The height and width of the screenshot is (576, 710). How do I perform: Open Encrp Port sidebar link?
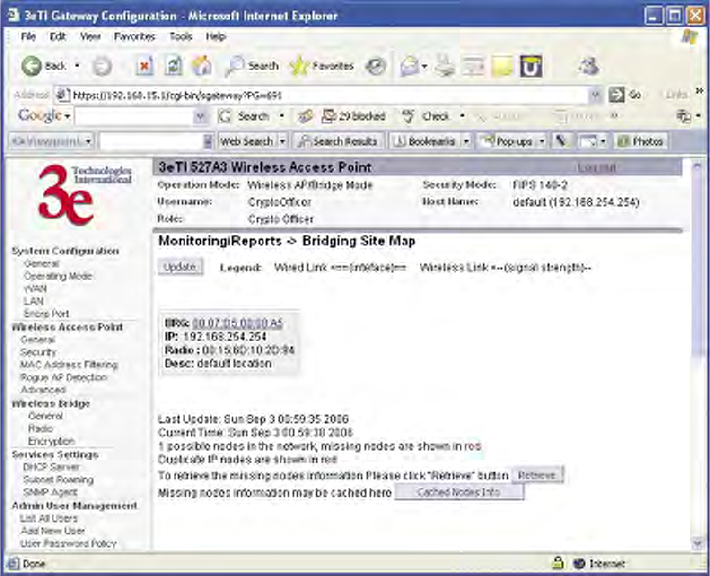(46, 314)
